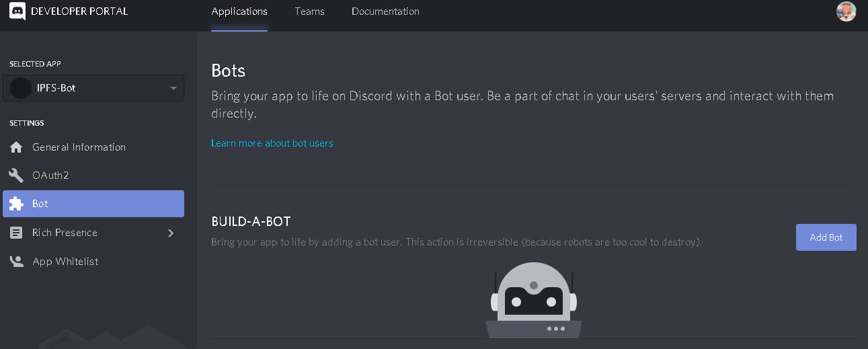Click the OAuth2 wrench icon
Image resolution: width=868 pixels, height=349 pixels.
point(16,176)
